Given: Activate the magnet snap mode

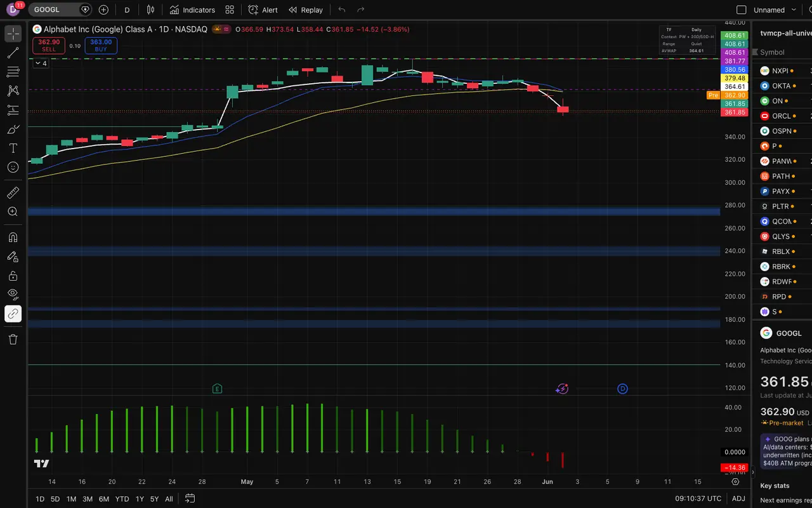Looking at the screenshot, I should [x=13, y=237].
